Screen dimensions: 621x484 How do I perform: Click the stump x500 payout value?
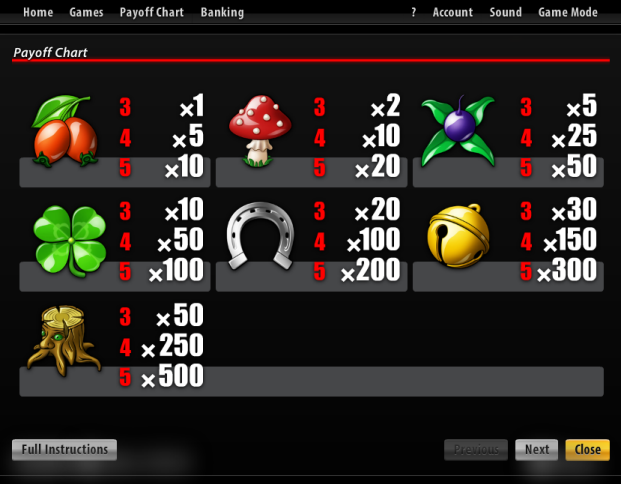click(x=172, y=375)
